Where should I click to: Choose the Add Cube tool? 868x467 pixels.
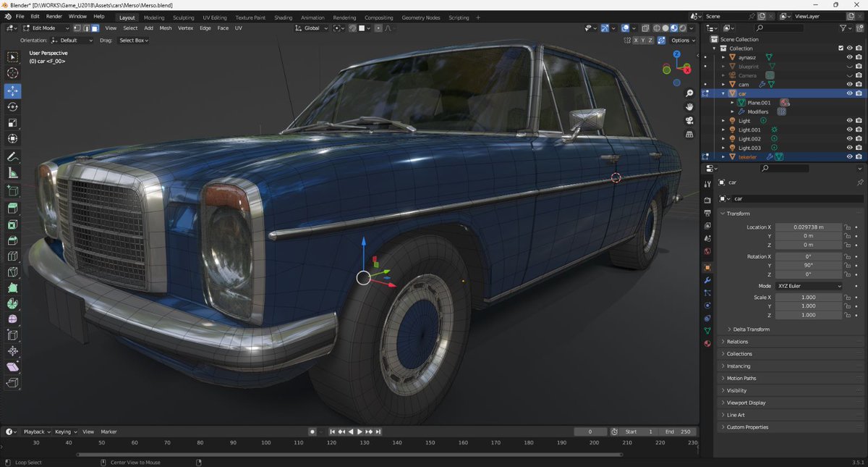click(12, 191)
